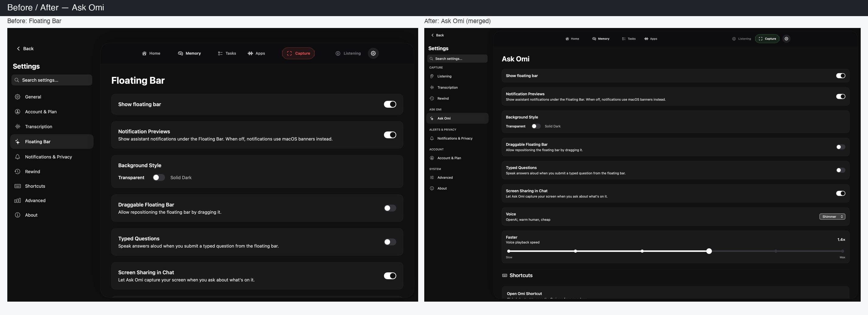Click the About info icon in After sidebar
868x315 pixels.
[x=432, y=189]
